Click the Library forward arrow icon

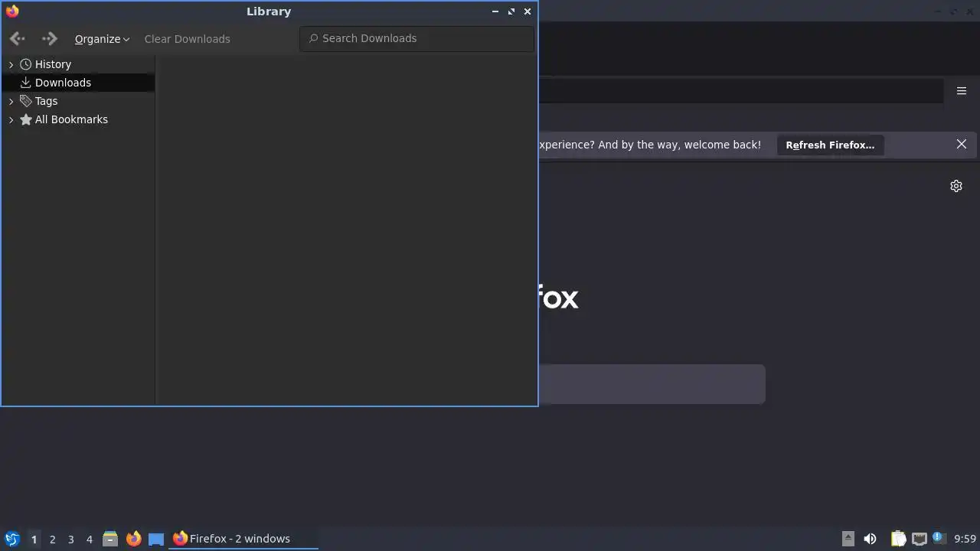[x=49, y=38]
